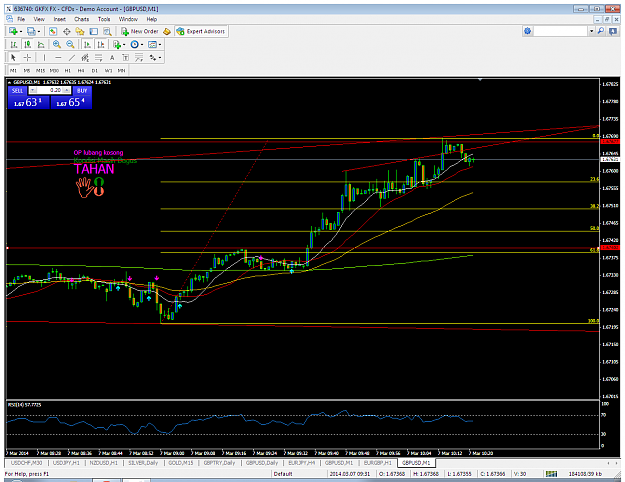
Task: Select the trendline drawing tool
Action: point(72,58)
